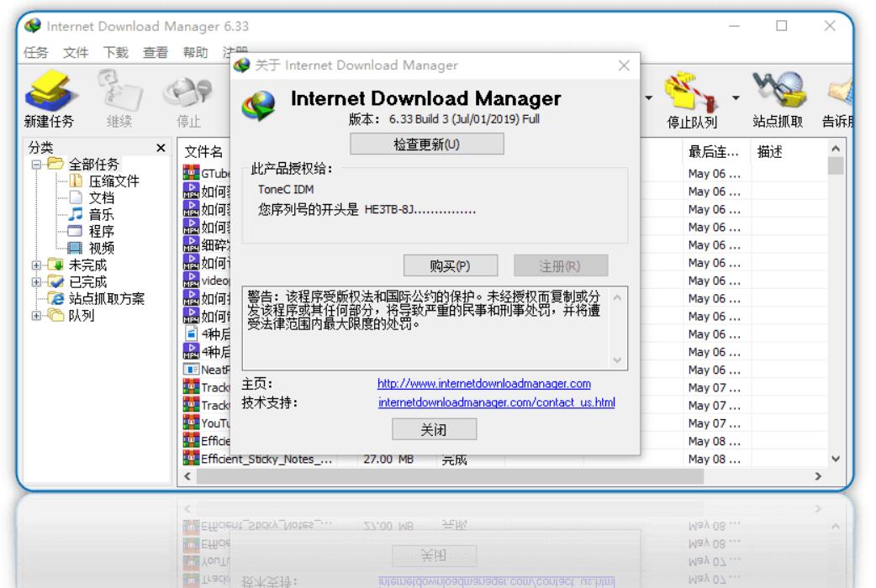Click horizontal scrollbar right arrow
876x588 pixels.
pyautogui.click(x=819, y=476)
